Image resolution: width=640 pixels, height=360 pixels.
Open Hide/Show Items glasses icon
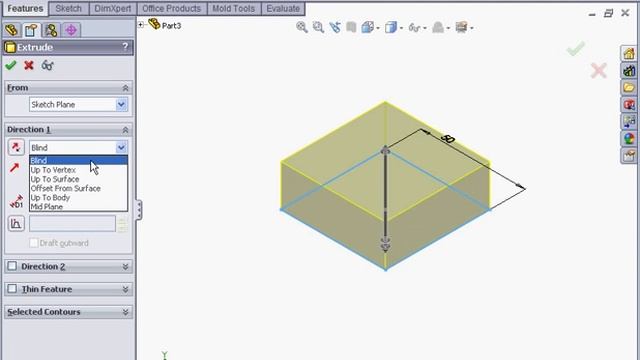(414, 28)
